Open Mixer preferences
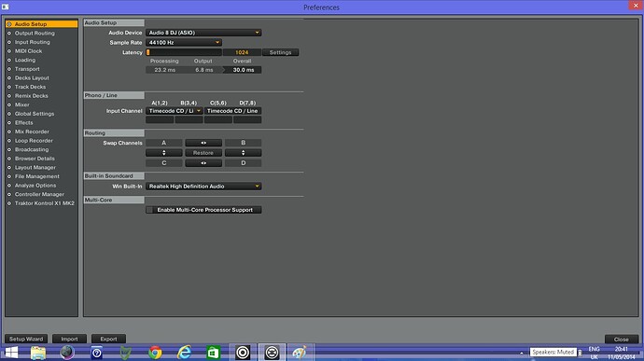 coord(22,104)
